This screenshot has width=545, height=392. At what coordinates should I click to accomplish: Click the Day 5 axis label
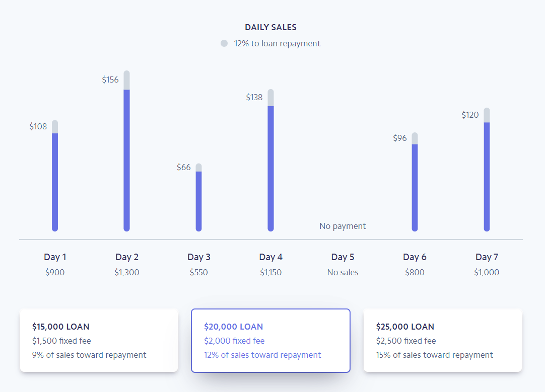[x=343, y=257]
